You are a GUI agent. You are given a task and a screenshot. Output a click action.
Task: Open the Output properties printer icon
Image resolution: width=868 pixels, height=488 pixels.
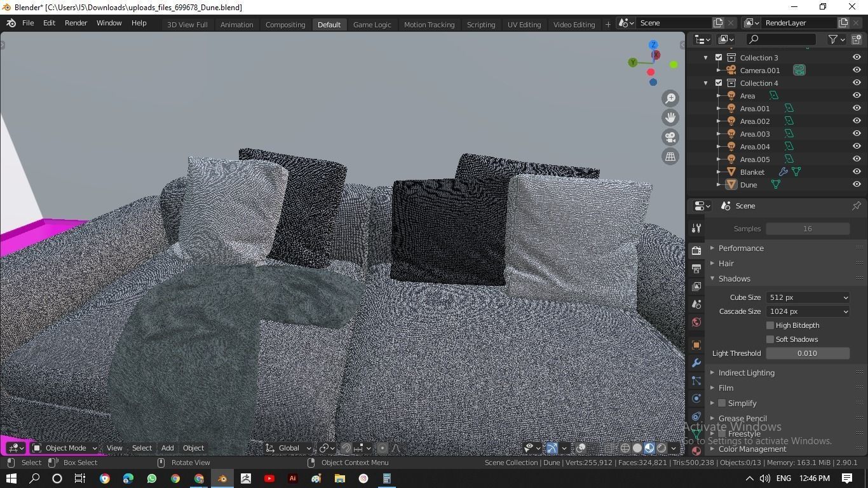pos(696,269)
